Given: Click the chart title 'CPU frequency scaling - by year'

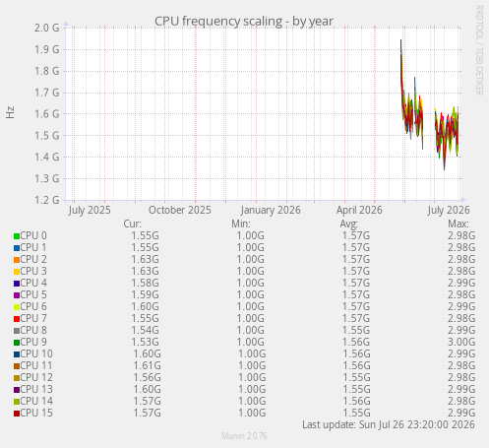Looking at the screenshot, I should (244, 21).
